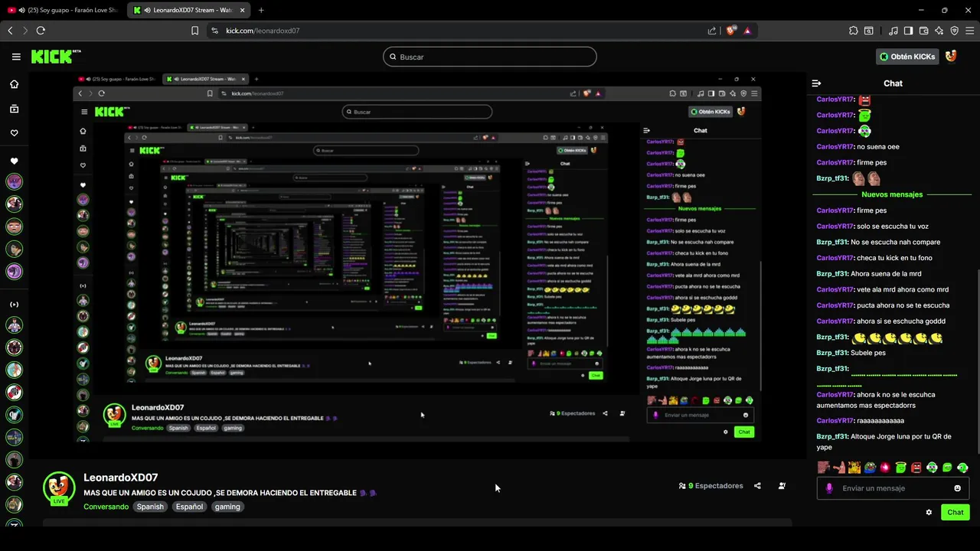Click the Brave Rewards triangle icon
Screen dimensions: 980x551
click(x=747, y=31)
